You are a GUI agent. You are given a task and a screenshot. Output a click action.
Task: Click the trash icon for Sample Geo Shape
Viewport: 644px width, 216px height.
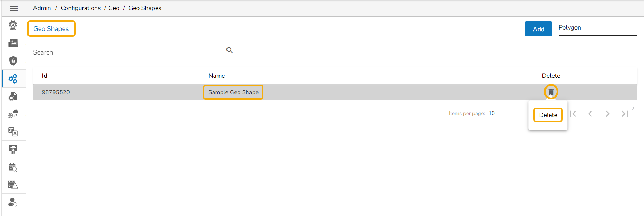(x=551, y=92)
